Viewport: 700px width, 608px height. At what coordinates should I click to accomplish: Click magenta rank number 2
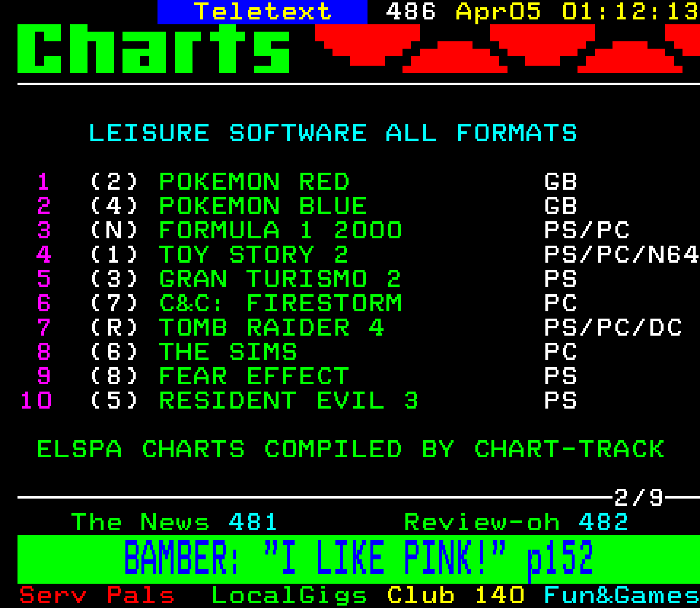pos(44,206)
